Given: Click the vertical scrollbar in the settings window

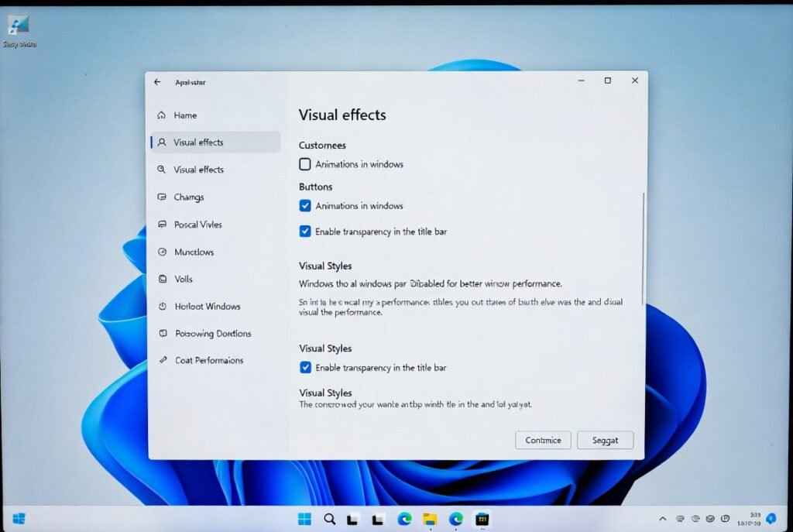Looking at the screenshot, I should pyautogui.click(x=643, y=248).
